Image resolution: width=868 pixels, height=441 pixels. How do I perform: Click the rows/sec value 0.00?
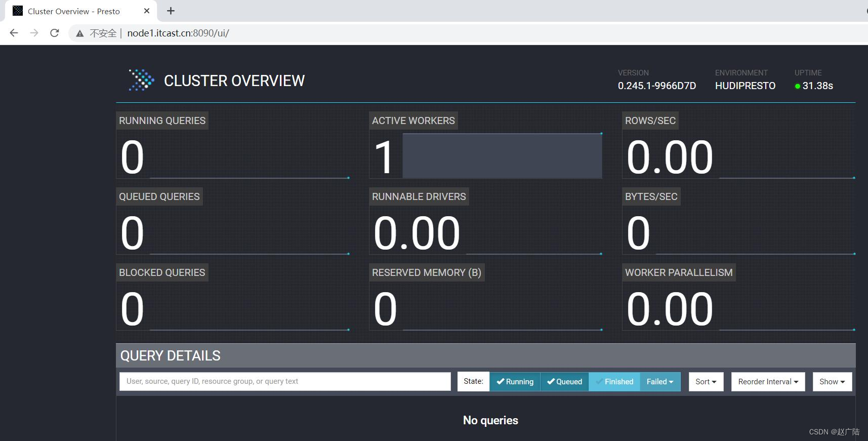coord(670,157)
